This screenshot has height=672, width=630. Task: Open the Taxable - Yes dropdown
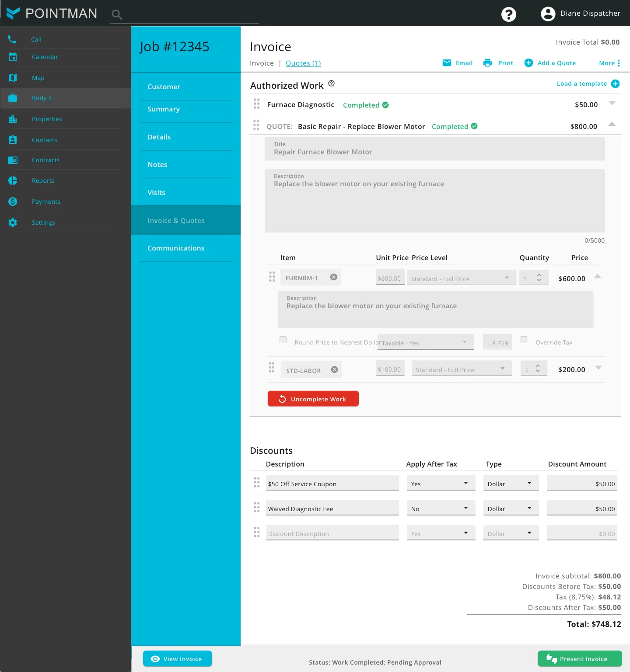(425, 343)
